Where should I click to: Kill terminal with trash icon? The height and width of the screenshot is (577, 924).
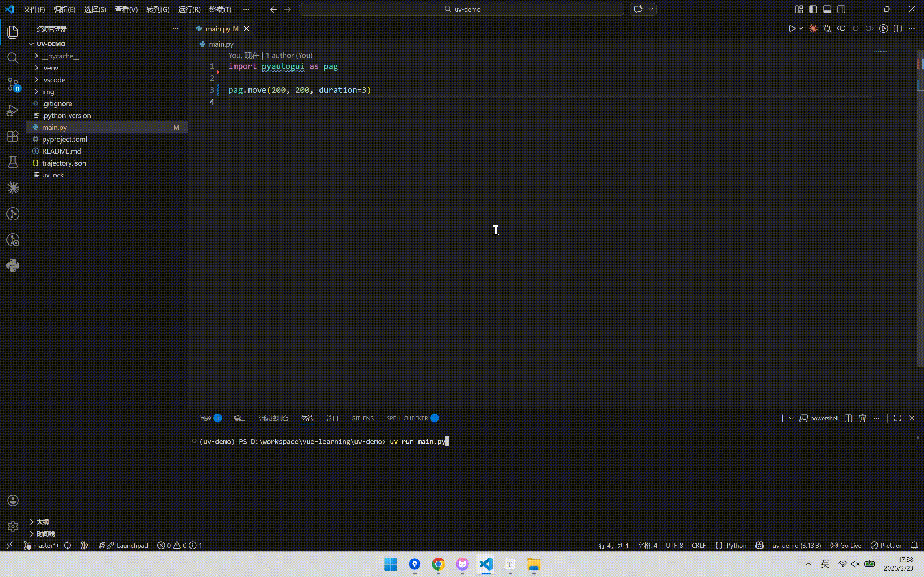[862, 418]
